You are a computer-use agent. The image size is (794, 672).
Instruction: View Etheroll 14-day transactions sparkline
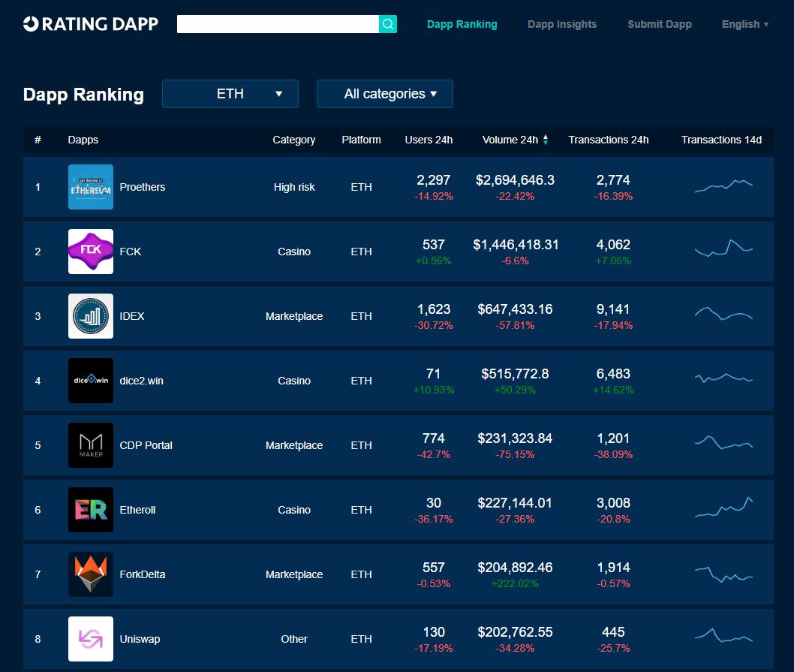723,508
